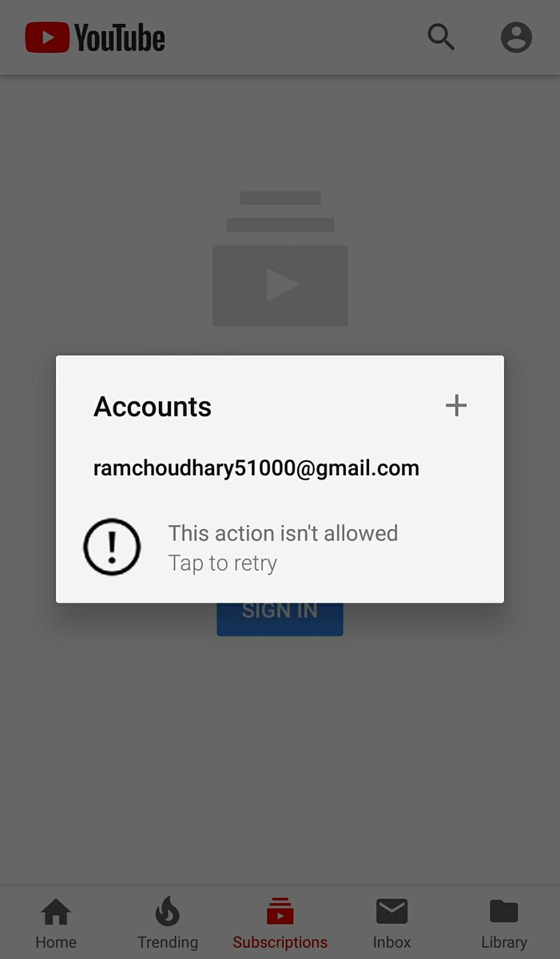Open the Inbox tab label
This screenshot has width=560, height=959.
tap(392, 942)
